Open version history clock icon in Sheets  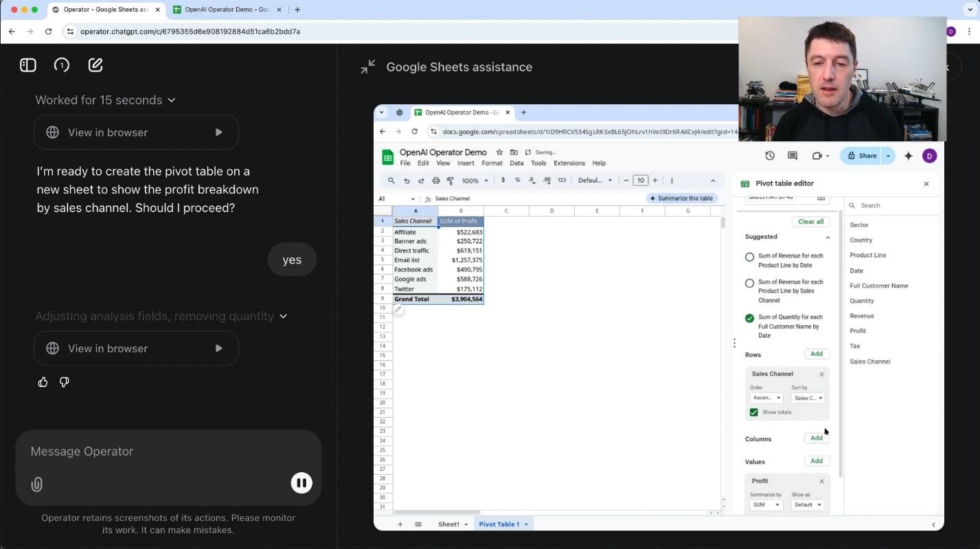770,156
